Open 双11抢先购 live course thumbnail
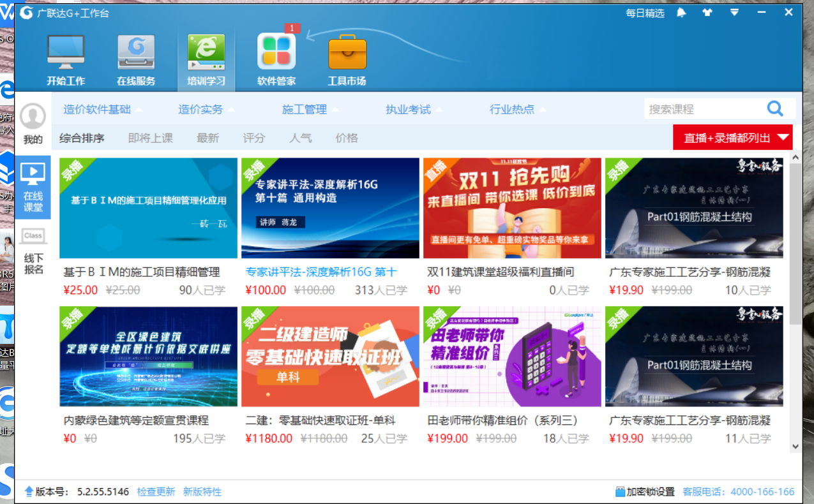Image resolution: width=814 pixels, height=504 pixels. 512,208
